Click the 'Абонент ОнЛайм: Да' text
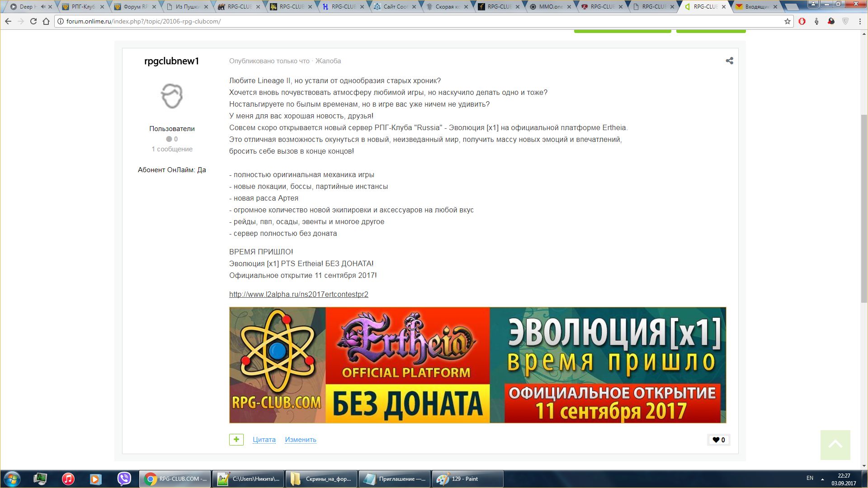Viewport: 868px width, 488px height. tap(172, 170)
